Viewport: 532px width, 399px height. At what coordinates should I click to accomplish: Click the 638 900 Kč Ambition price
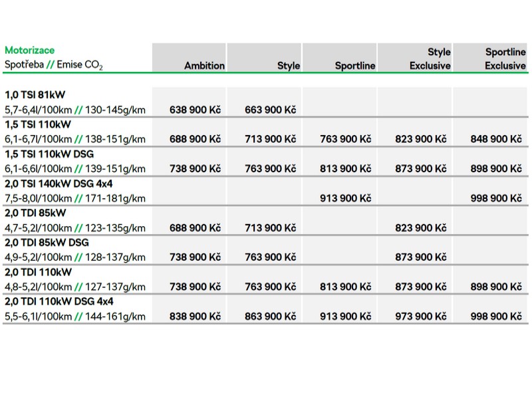pyautogui.click(x=195, y=110)
